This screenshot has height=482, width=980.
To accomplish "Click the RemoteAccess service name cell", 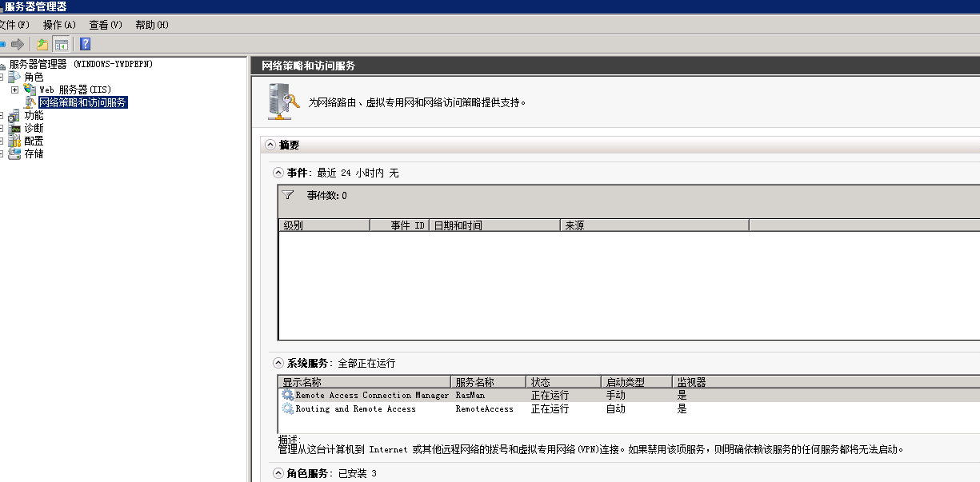I will tap(485, 408).
